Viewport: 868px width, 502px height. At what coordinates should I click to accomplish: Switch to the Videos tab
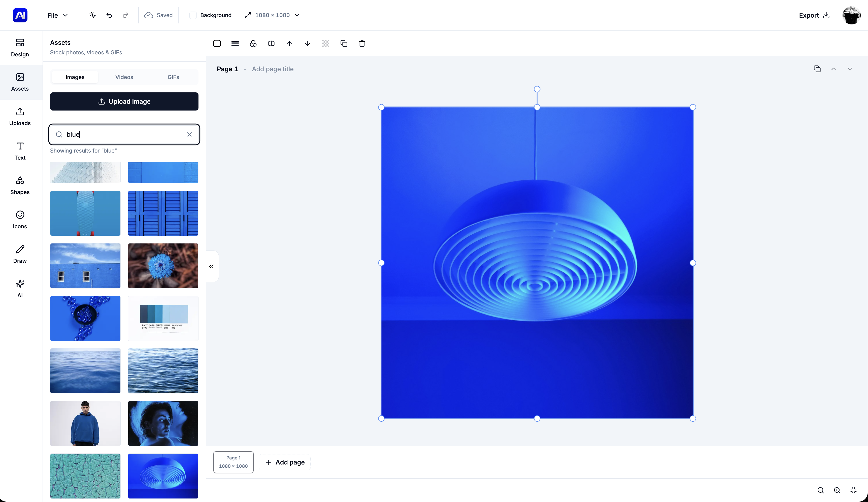click(124, 77)
